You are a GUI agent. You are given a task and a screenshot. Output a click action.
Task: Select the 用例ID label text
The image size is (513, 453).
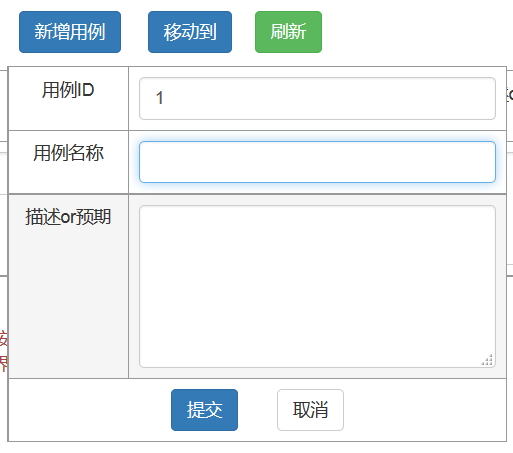68,90
